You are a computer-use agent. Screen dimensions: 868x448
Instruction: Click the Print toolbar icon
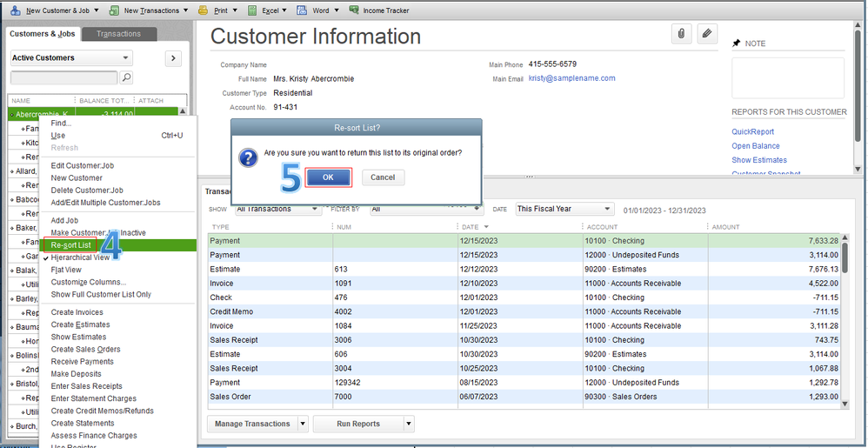click(x=203, y=10)
